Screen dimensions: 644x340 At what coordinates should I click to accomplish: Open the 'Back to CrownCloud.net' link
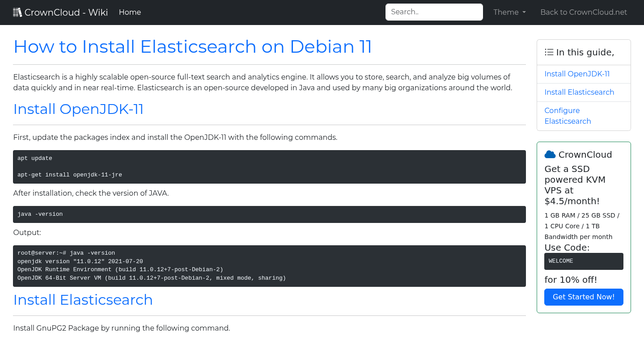pyautogui.click(x=584, y=12)
